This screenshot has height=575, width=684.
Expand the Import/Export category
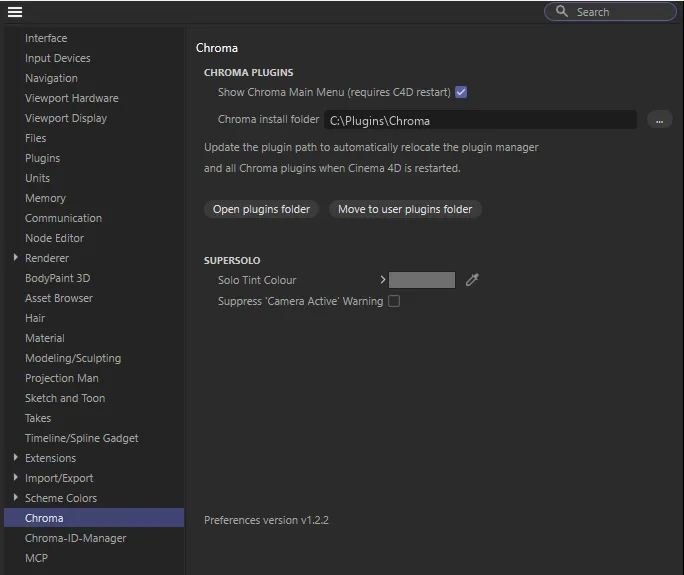16,477
